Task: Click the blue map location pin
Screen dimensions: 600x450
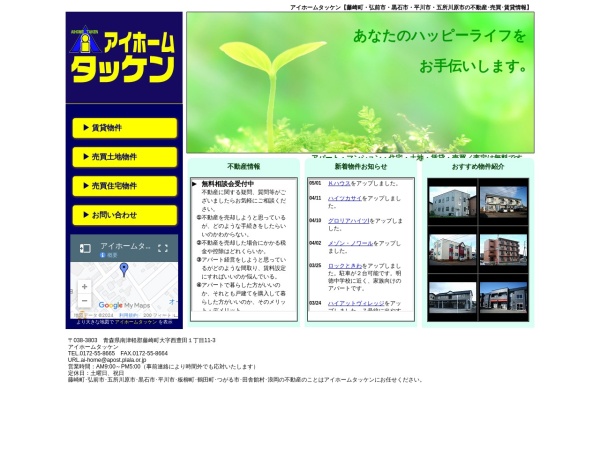Action: 124,270
